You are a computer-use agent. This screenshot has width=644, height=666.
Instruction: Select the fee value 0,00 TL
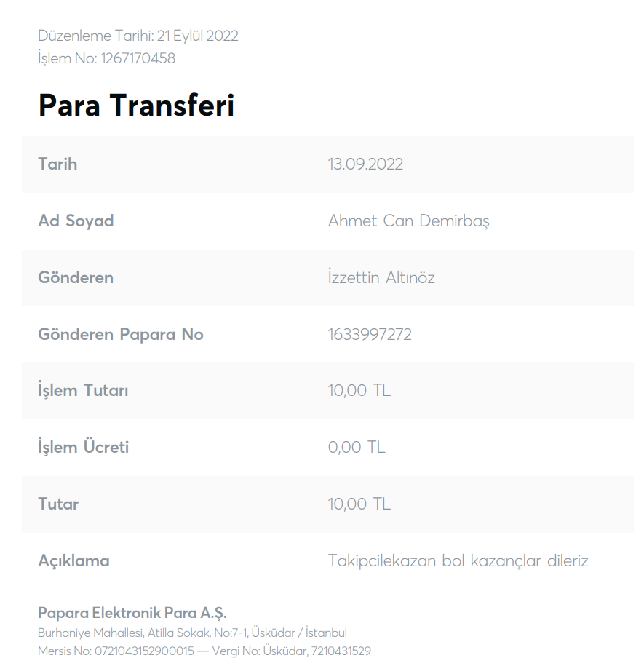tap(357, 447)
